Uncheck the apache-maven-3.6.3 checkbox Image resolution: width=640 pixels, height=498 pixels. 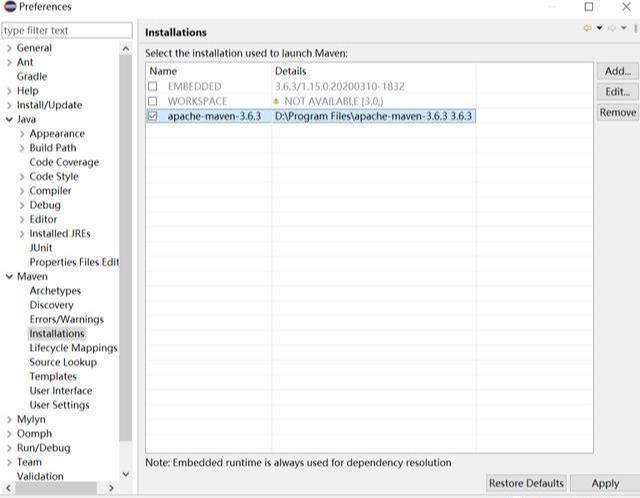pos(153,116)
